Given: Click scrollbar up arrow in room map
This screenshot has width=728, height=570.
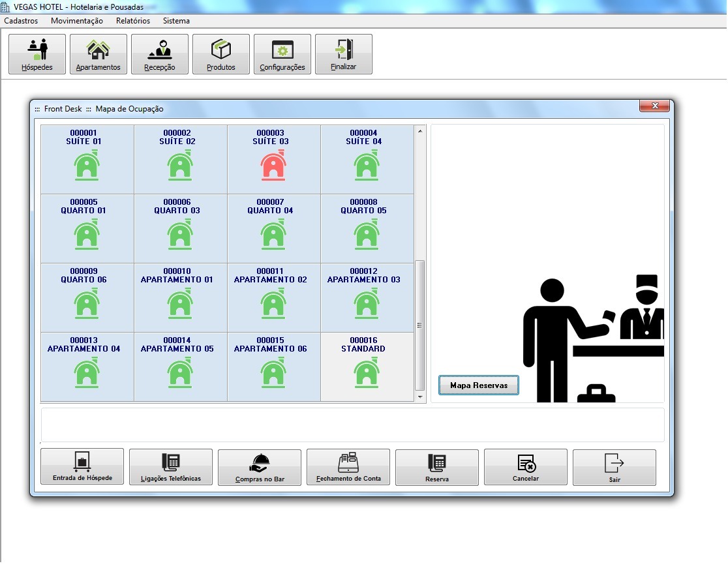Looking at the screenshot, I should (420, 132).
